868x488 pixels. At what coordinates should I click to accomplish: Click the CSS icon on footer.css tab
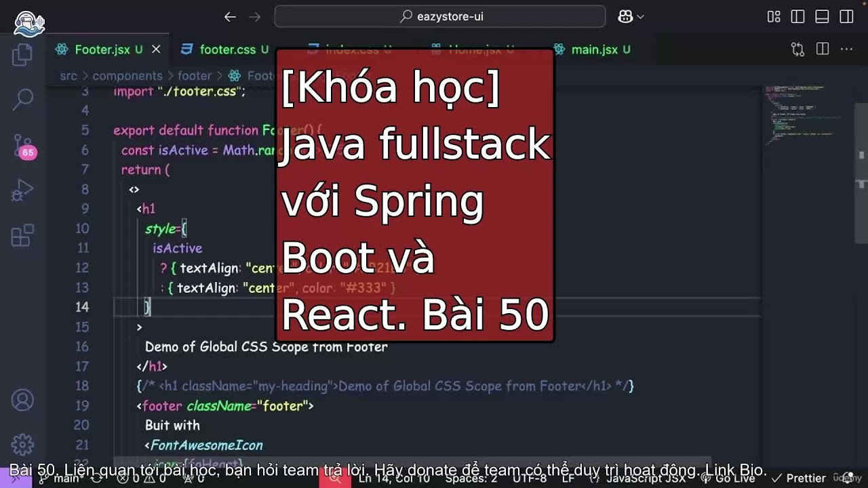[186, 49]
